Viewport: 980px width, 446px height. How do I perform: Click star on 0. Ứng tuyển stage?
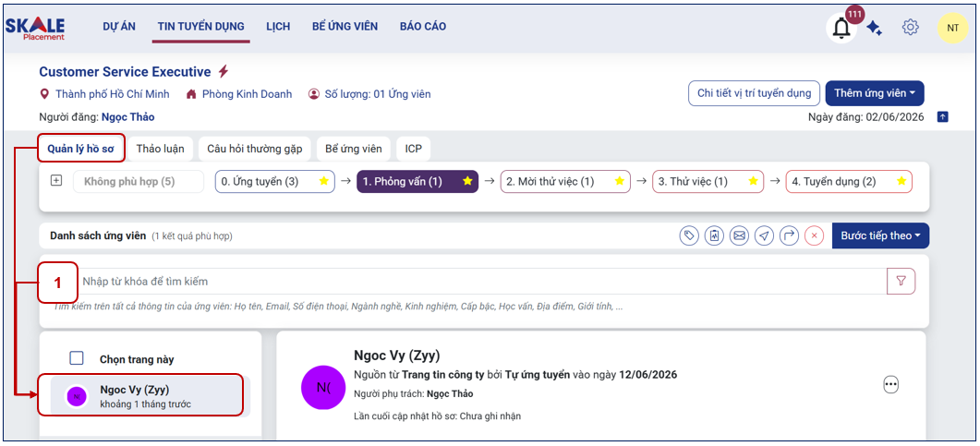[324, 181]
